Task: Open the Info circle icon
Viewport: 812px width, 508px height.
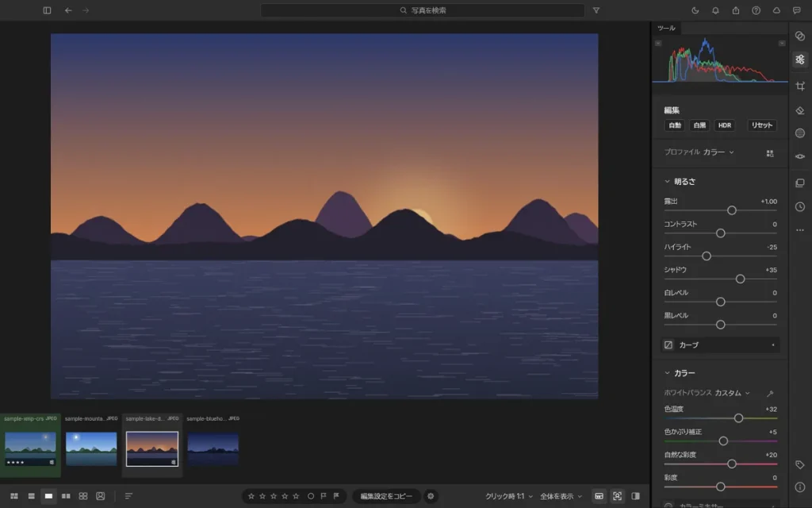Action: pos(800,487)
